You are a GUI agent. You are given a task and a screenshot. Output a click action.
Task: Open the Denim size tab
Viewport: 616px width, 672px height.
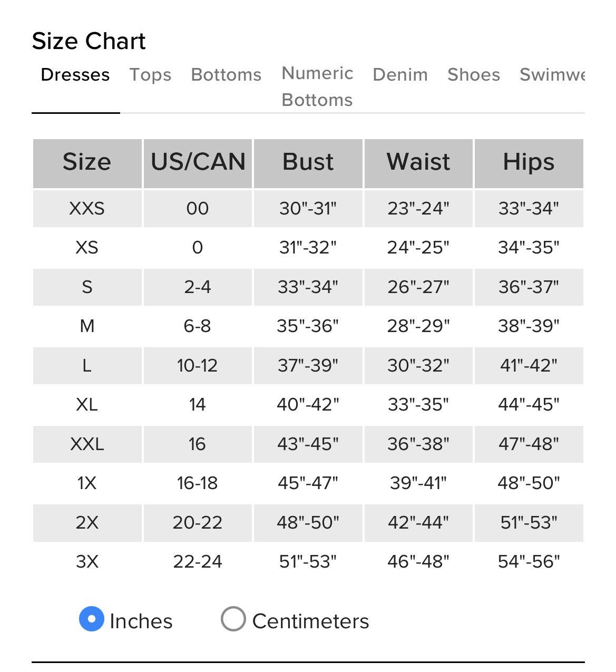tap(400, 75)
